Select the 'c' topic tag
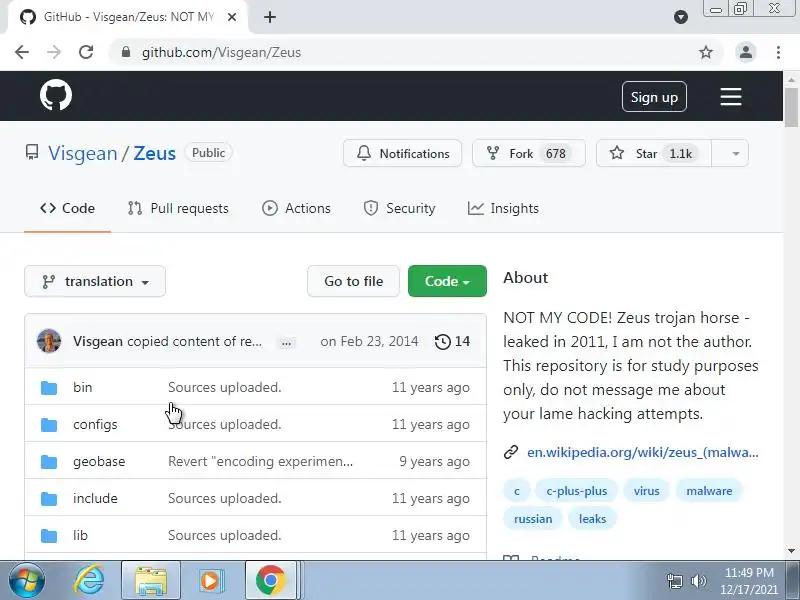Screen dimensions: 800x600 517,491
